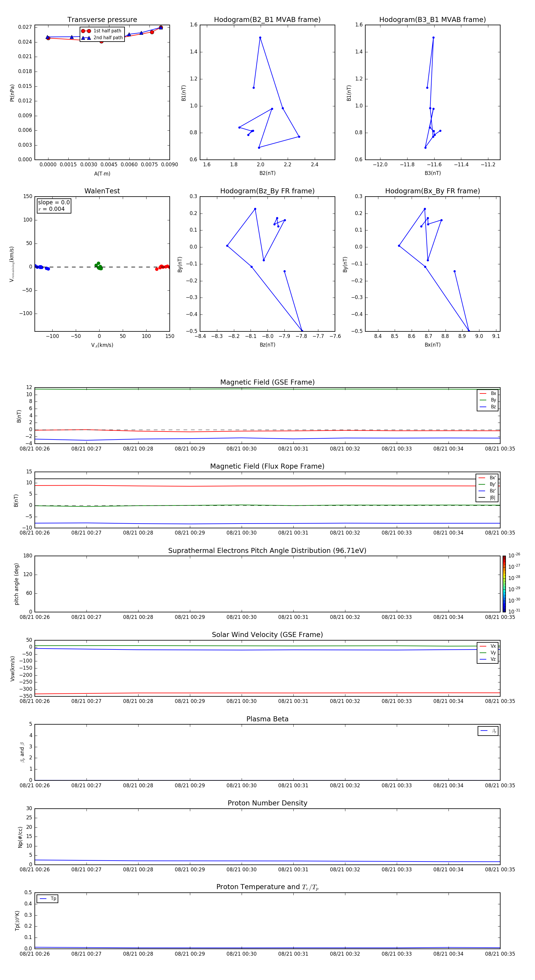Click the 'Tp' legend in Proton Temperature panel
This screenshot has height=980, width=535.
coord(47,899)
